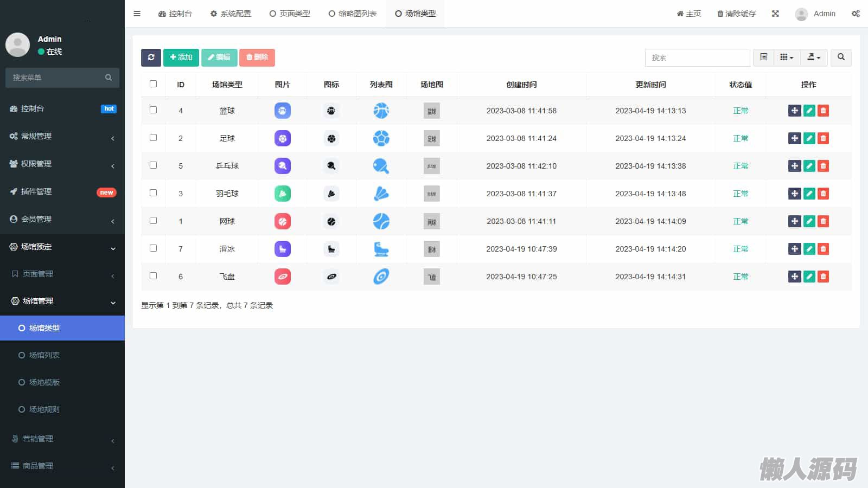
Task: Click the refresh table icon button
Action: 151,57
